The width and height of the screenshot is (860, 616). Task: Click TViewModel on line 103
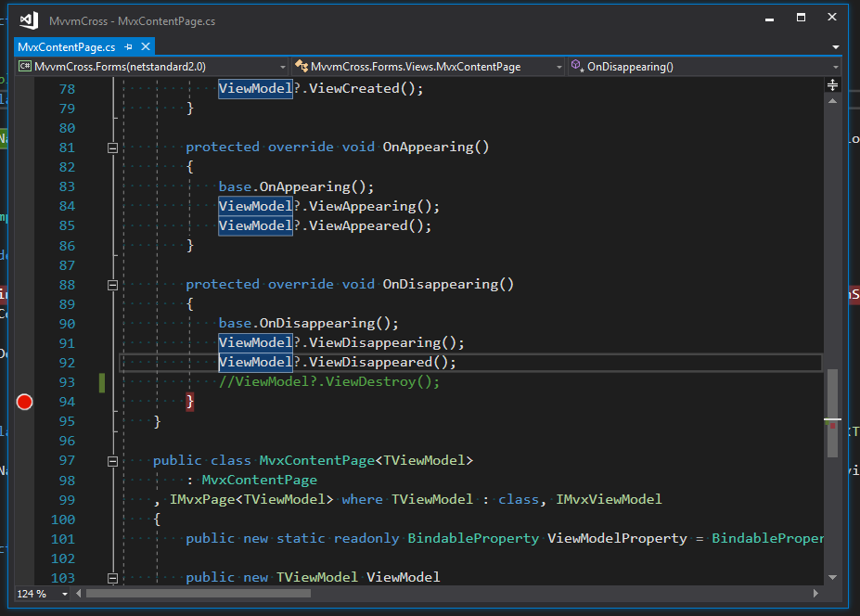(317, 578)
